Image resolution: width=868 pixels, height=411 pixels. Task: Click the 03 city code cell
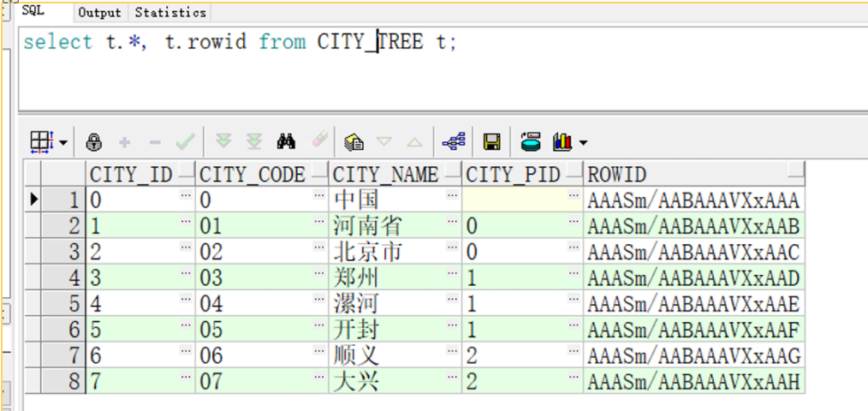pos(262,277)
